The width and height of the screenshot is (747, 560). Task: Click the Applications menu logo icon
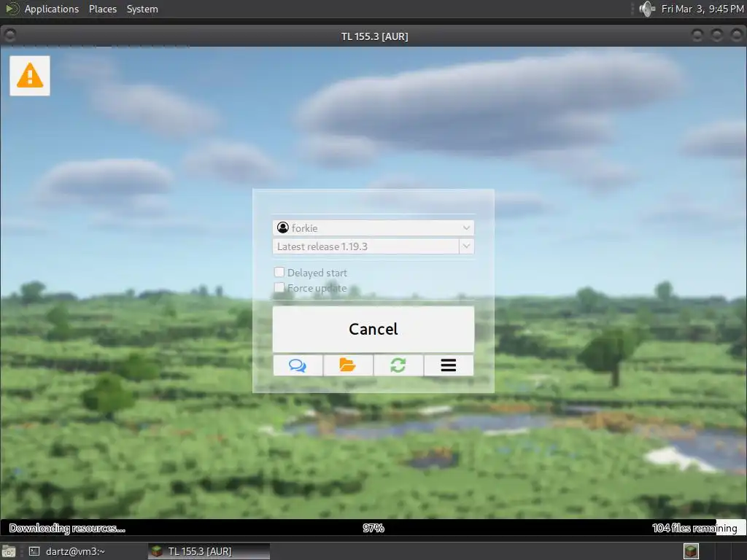point(12,9)
